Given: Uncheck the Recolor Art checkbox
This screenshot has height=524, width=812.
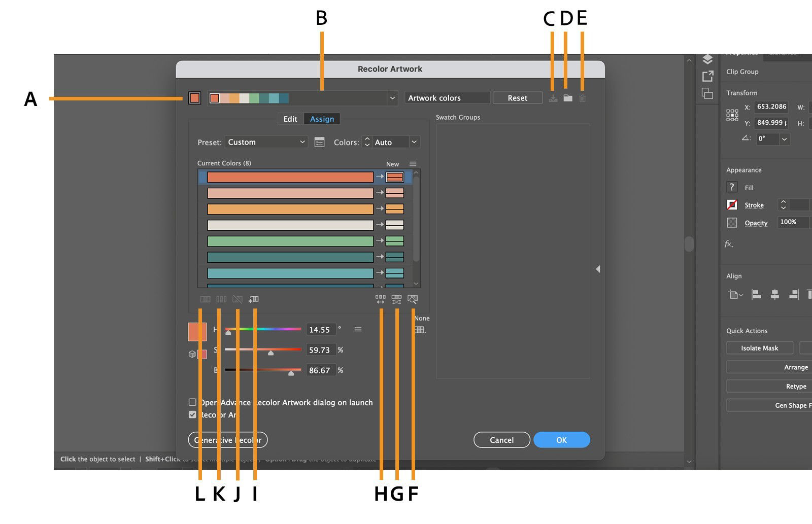Looking at the screenshot, I should (192, 414).
